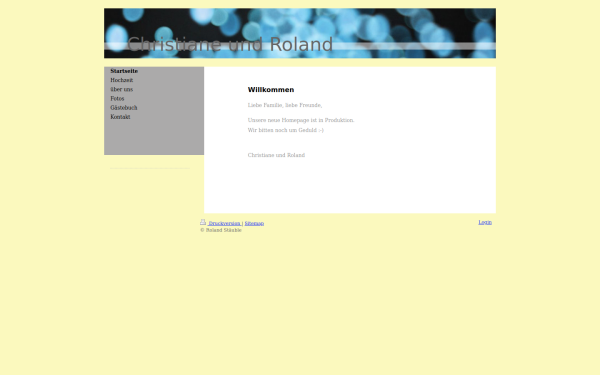Navigate to the Kontakt page

(120, 117)
